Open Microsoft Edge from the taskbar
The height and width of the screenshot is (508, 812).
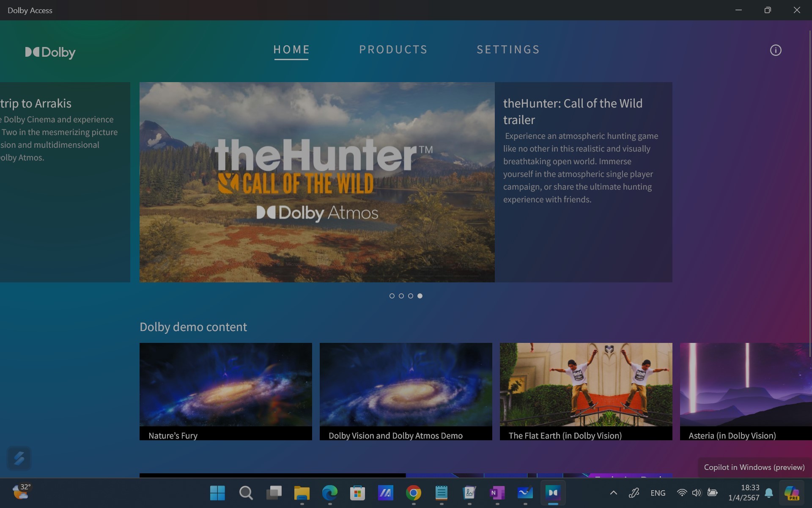[329, 493]
